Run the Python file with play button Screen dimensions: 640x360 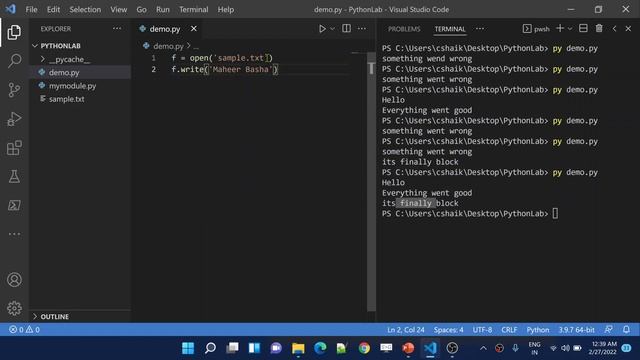(322, 29)
